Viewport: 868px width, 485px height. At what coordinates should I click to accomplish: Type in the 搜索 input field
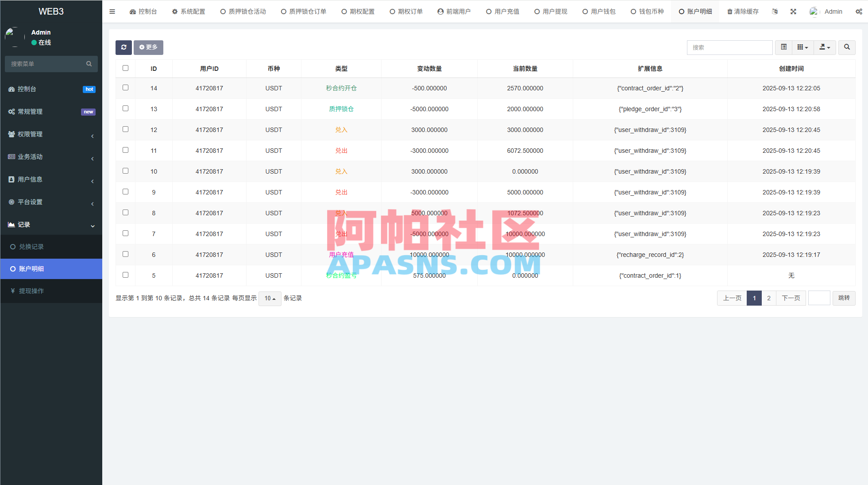click(729, 47)
